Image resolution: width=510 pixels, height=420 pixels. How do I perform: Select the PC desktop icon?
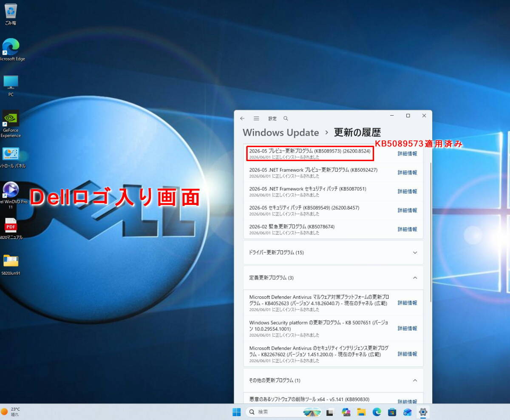coord(11,85)
